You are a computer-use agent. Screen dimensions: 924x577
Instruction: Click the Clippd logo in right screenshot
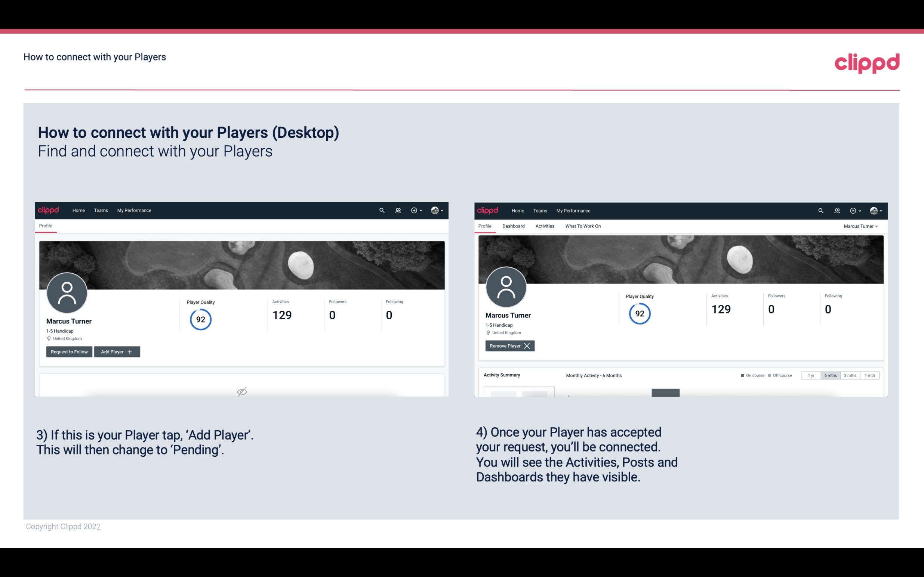[x=488, y=211]
